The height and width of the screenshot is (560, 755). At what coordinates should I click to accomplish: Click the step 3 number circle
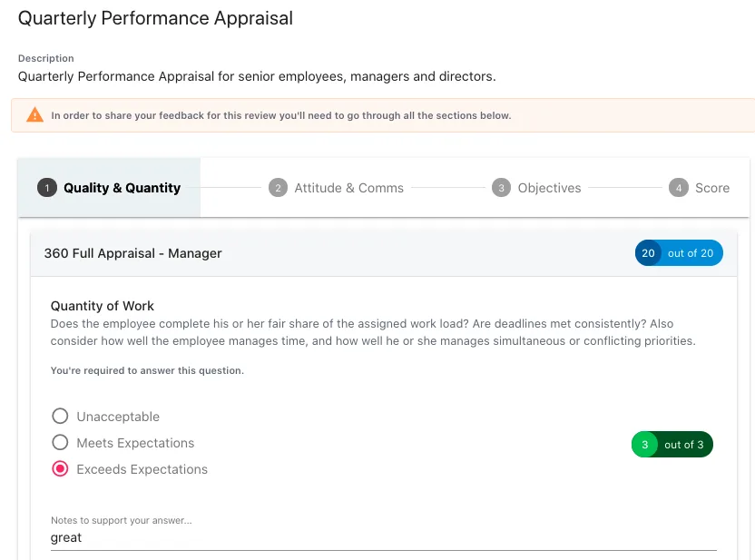[501, 188]
